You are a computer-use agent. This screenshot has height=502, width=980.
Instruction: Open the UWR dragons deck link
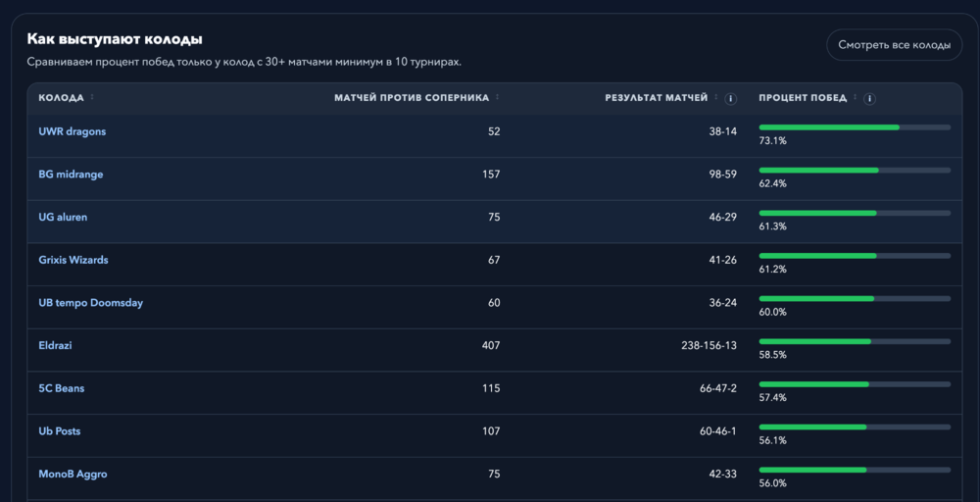(73, 131)
